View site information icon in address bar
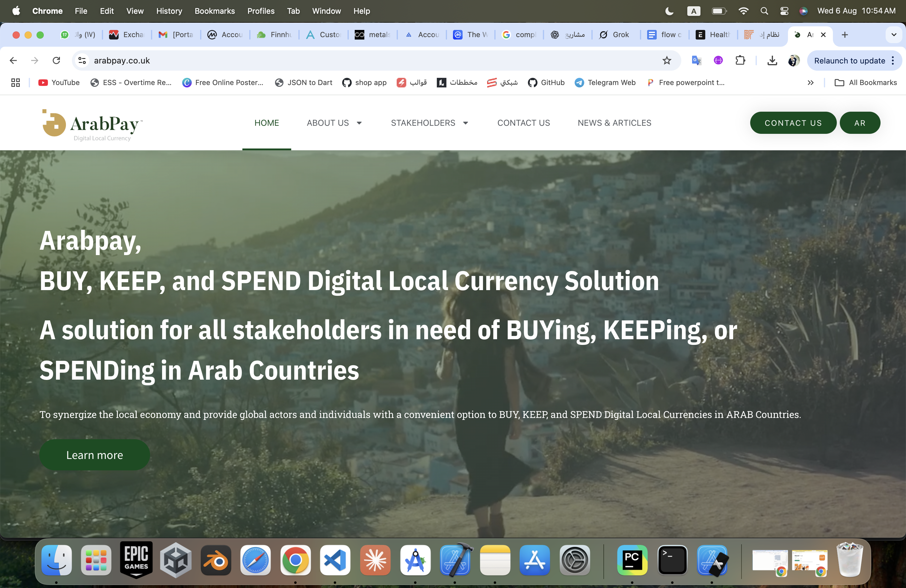The width and height of the screenshot is (906, 588). coord(82,60)
